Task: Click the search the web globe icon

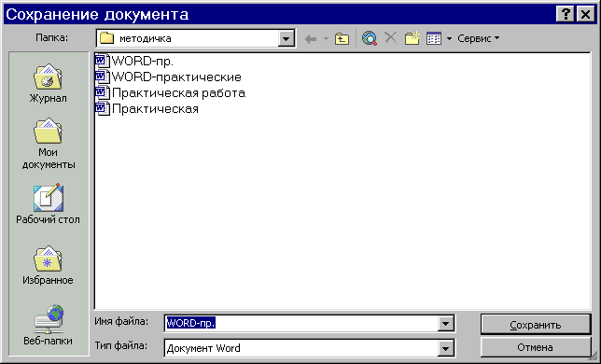Action: tap(370, 38)
